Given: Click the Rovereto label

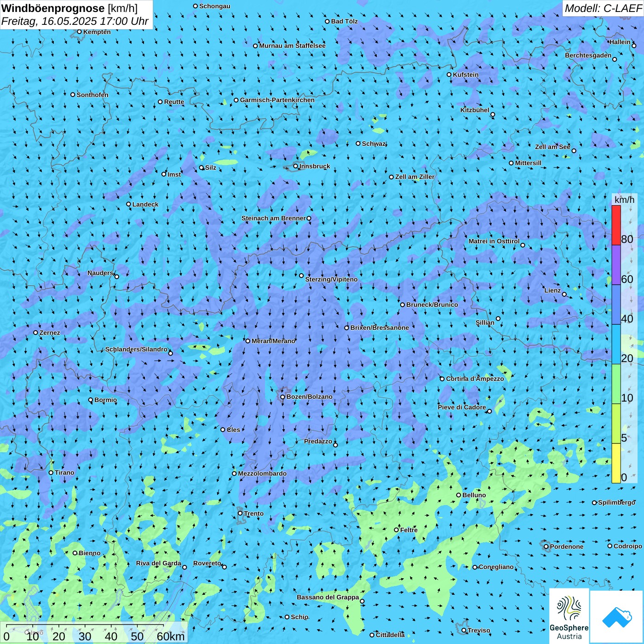Looking at the screenshot, I should click(207, 563).
